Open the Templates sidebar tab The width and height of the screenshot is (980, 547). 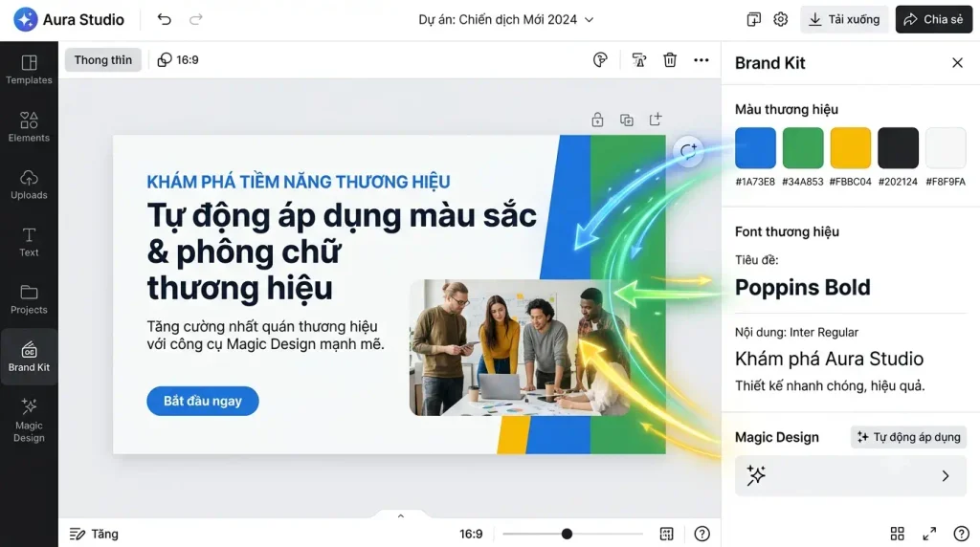tap(29, 70)
